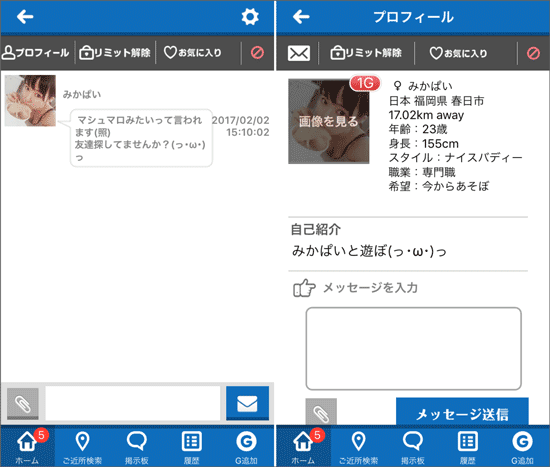The image size is (550, 467).
Task: Tap リミット解除 in profile screen toolbar
Action: (366, 53)
